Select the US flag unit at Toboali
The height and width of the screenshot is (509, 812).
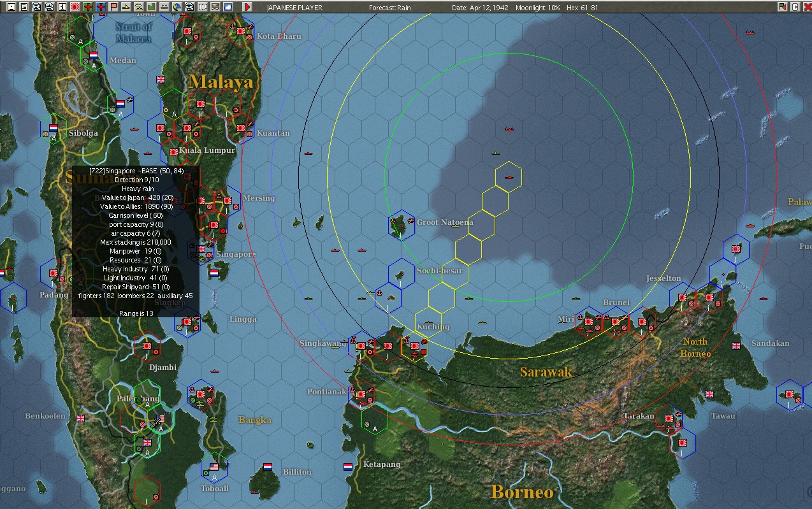[214, 467]
